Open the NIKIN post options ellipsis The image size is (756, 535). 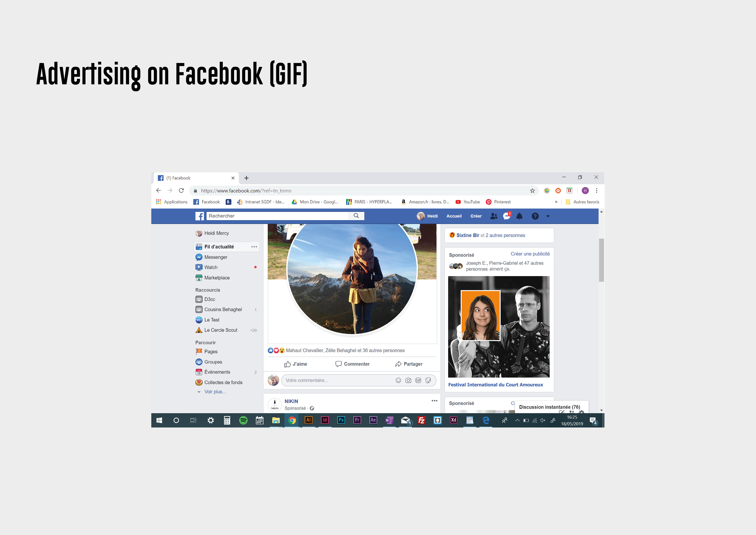point(434,401)
